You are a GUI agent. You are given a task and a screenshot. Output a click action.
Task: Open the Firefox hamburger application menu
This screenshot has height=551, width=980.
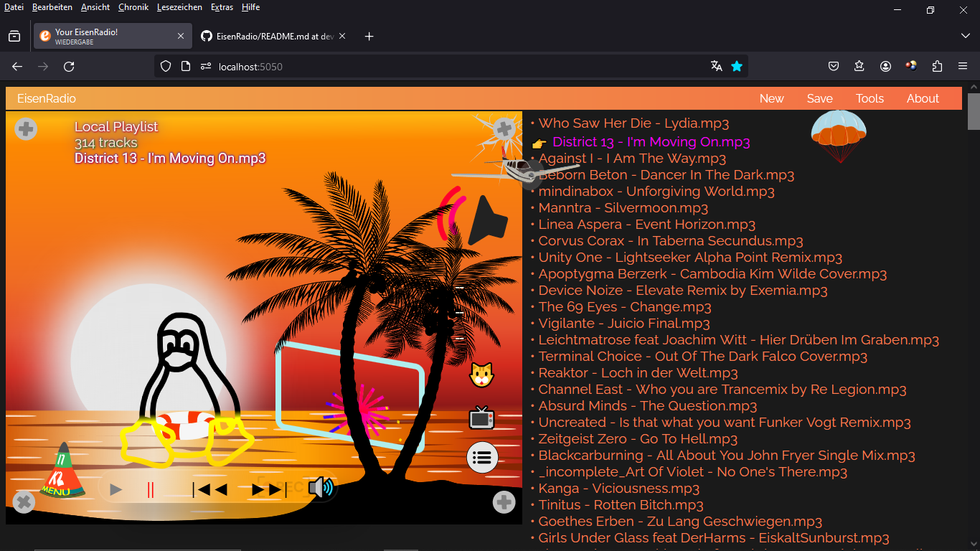pos(963,66)
